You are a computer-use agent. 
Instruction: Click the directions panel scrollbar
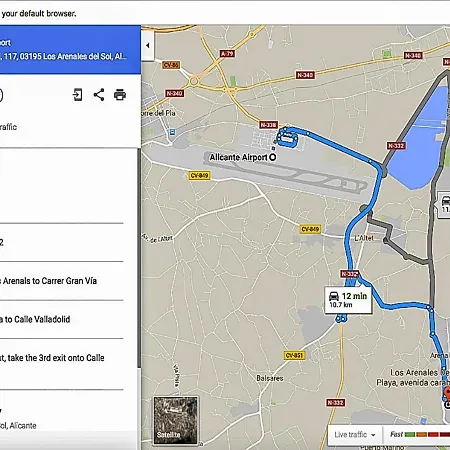point(138,258)
